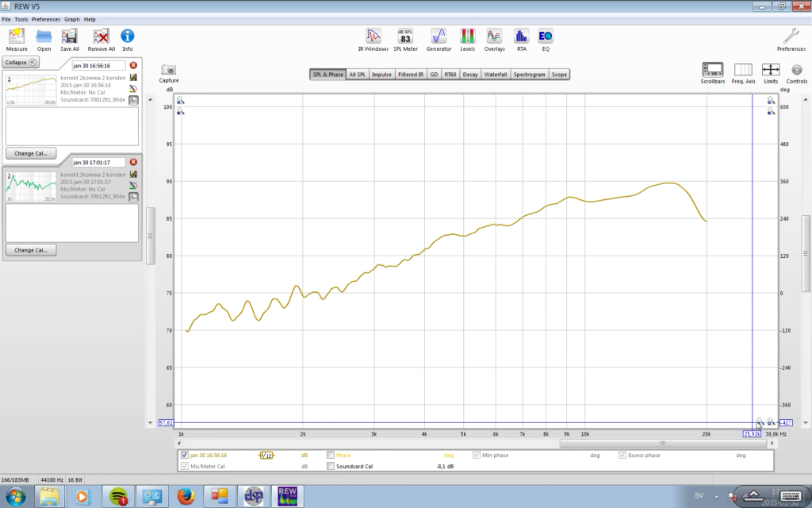The image size is (812, 508).
Task: Delete measurement jan 30 17:01:17 red X
Action: 133,162
